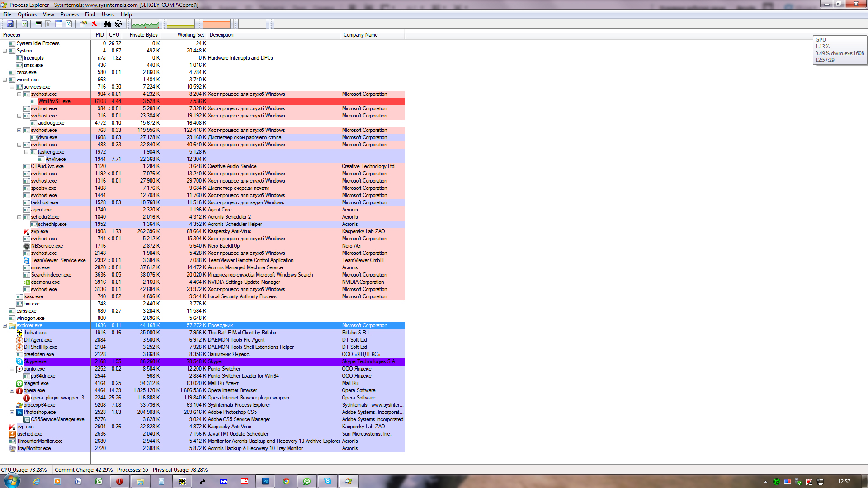Open the Windows Start button
Image resolution: width=868 pixels, height=488 pixels.
point(12,481)
